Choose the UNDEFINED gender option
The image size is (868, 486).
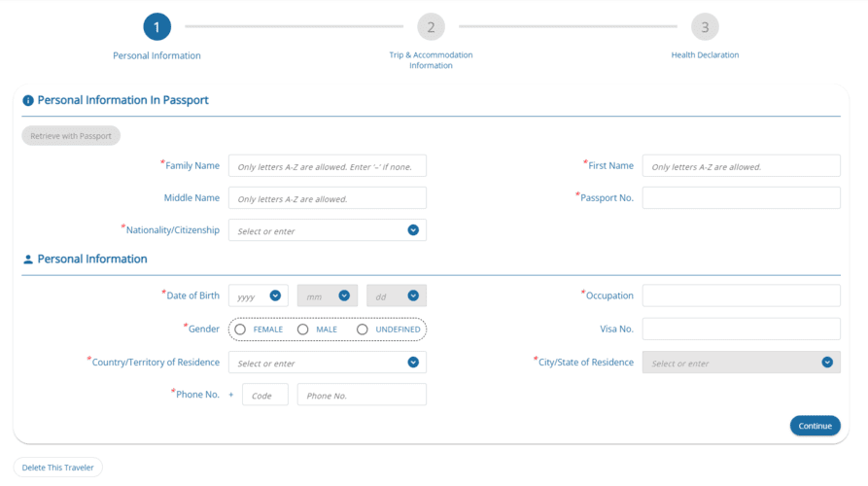[x=363, y=330]
